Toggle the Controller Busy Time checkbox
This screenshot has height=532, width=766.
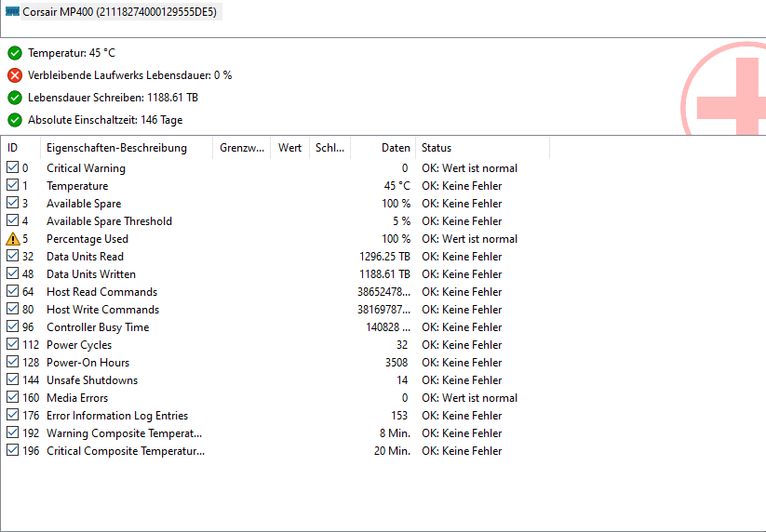coord(13,326)
